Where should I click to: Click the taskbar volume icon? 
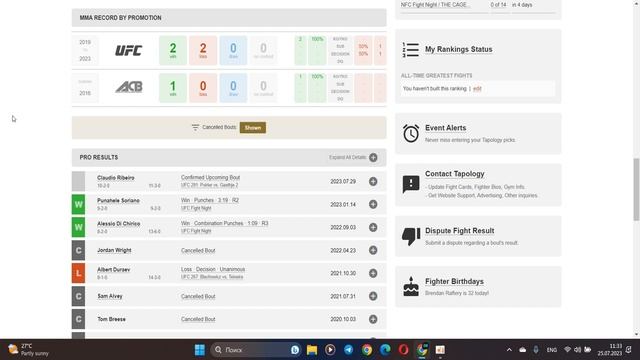pyautogui.click(x=577, y=350)
